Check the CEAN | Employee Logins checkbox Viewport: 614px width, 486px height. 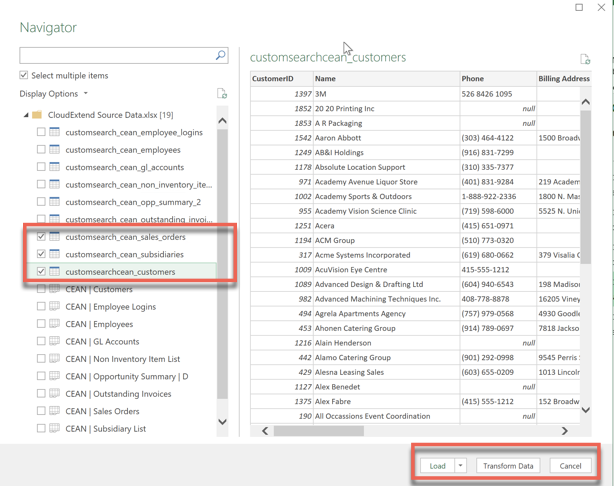click(x=41, y=306)
